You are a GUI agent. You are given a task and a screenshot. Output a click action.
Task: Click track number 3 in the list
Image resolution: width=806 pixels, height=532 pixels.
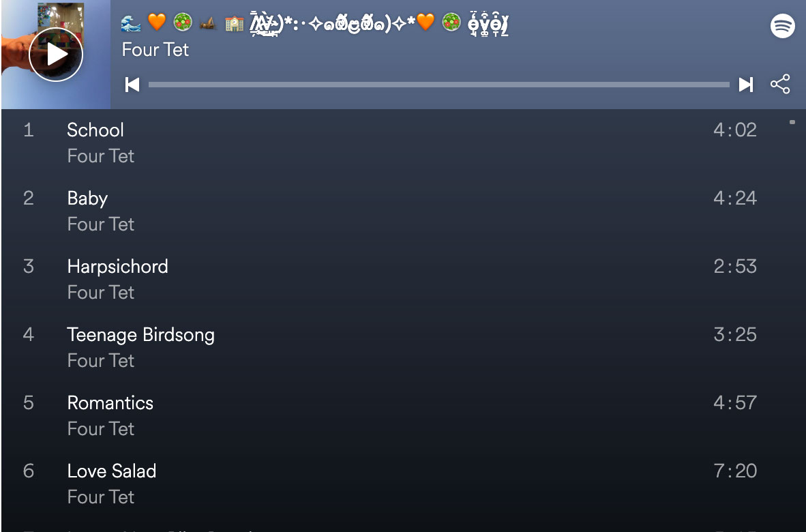29,266
